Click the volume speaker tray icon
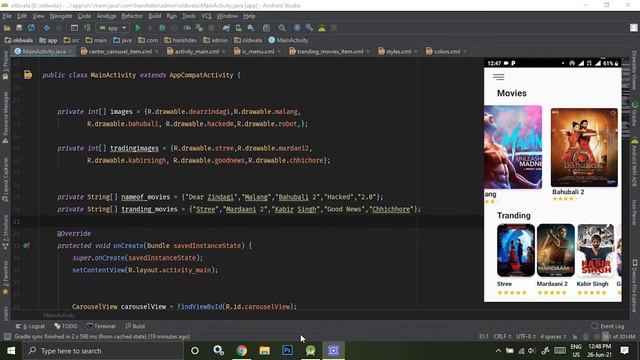The image size is (640, 360). coord(531,351)
